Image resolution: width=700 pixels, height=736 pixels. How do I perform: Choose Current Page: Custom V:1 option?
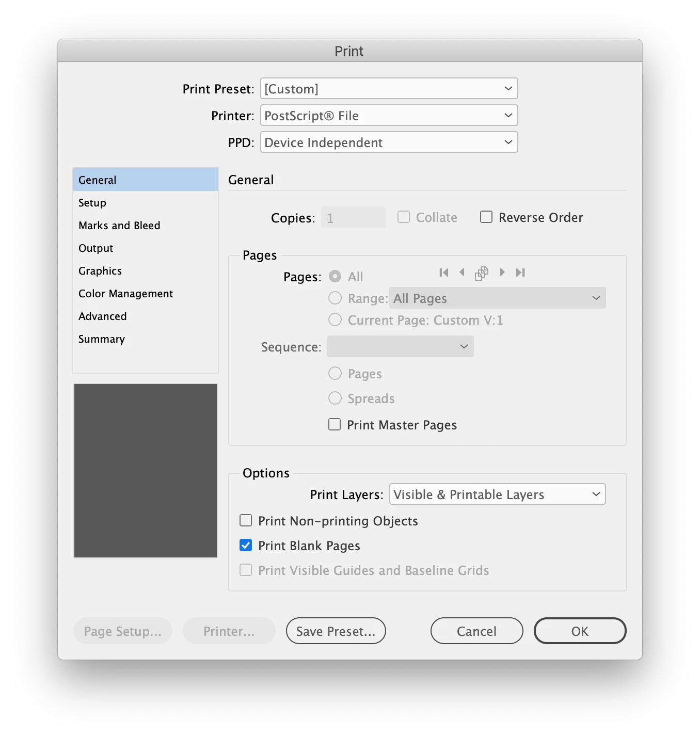click(x=335, y=319)
